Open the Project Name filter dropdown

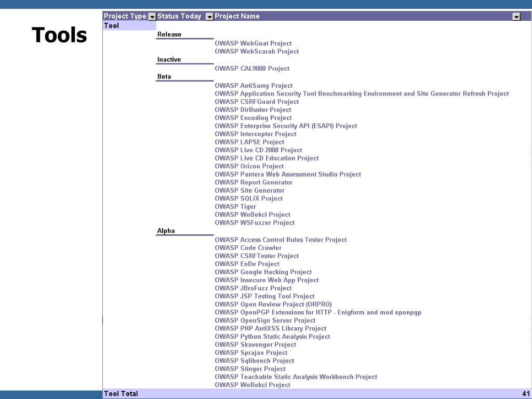pyautogui.click(x=516, y=17)
